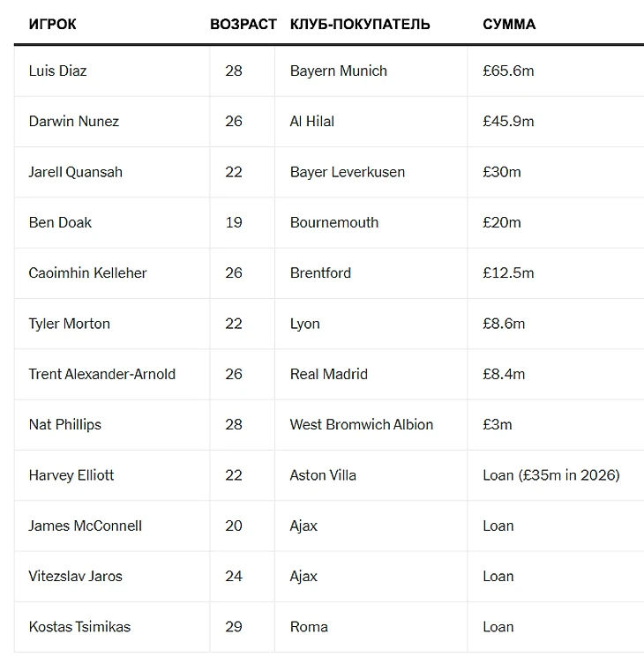Click the Ben Doak row name
This screenshot has width=644, height=664.
pyautogui.click(x=60, y=222)
